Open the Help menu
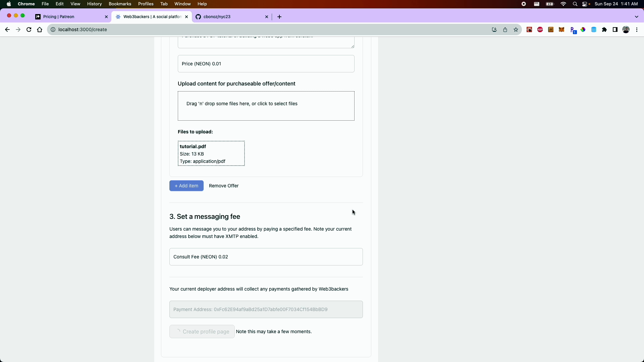 tap(202, 4)
